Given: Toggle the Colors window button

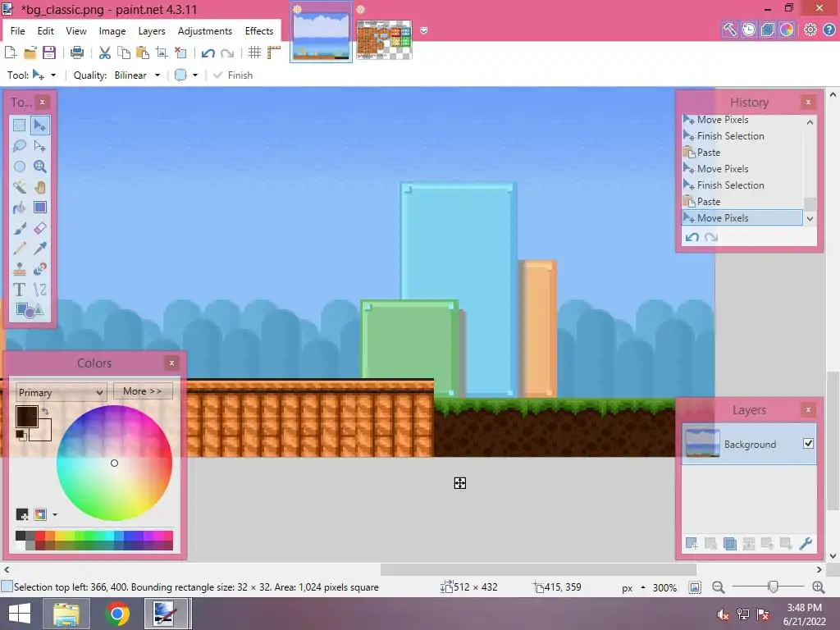Looking at the screenshot, I should (x=787, y=30).
